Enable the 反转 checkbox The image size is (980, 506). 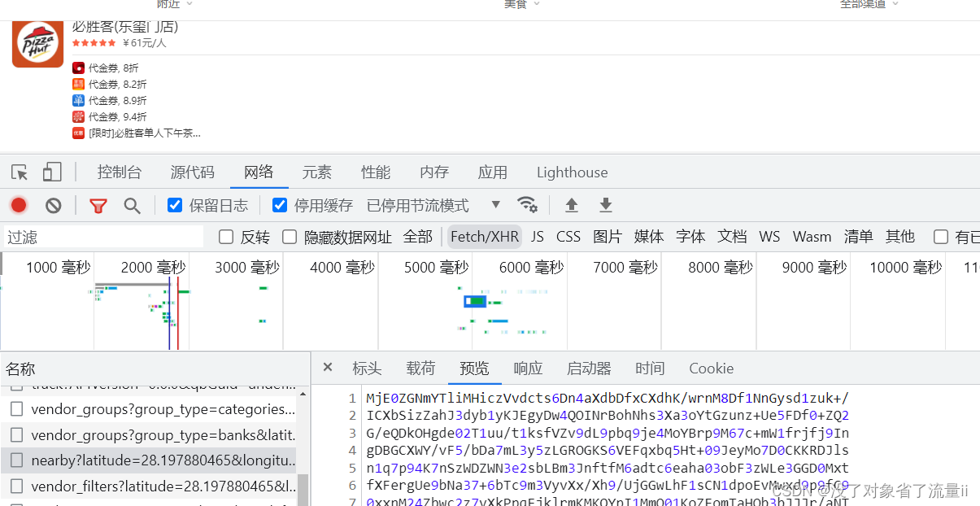226,237
